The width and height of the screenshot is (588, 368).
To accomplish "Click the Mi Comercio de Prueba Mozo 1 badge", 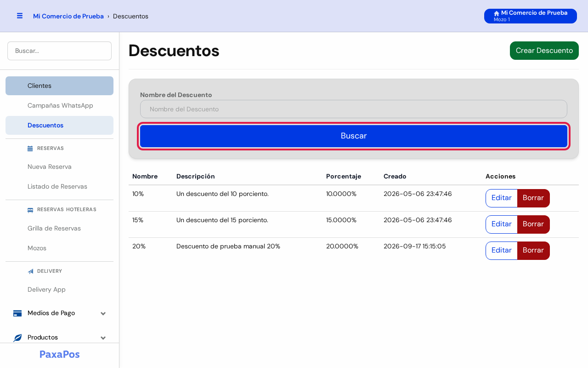I will point(531,16).
